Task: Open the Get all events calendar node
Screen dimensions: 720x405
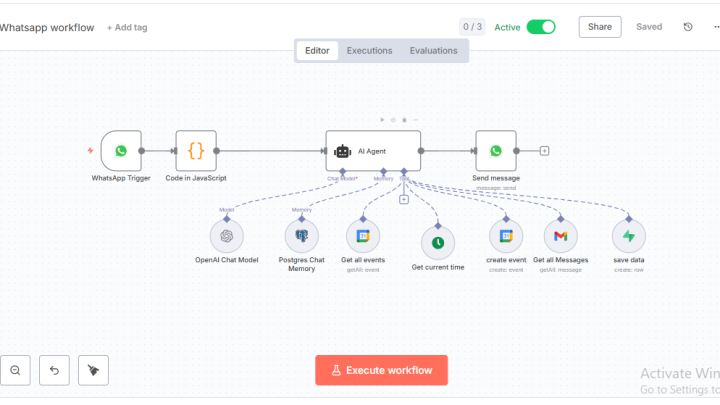Action: coord(362,237)
